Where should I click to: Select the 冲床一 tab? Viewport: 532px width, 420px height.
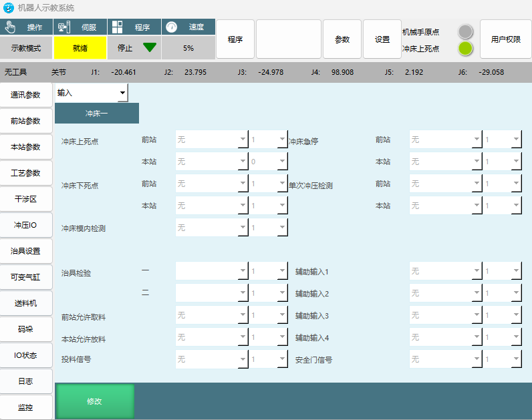[97, 114]
